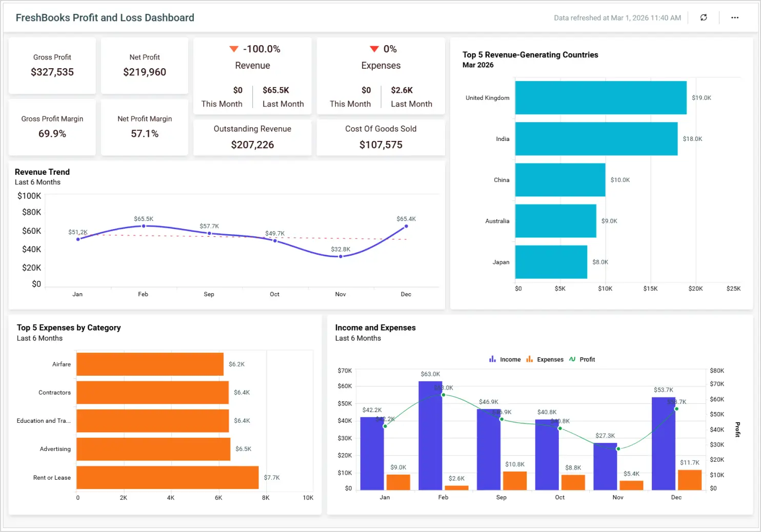The height and width of the screenshot is (532, 761).
Task: Click the Top 5 Expenses by Category heading
Action: (69, 328)
